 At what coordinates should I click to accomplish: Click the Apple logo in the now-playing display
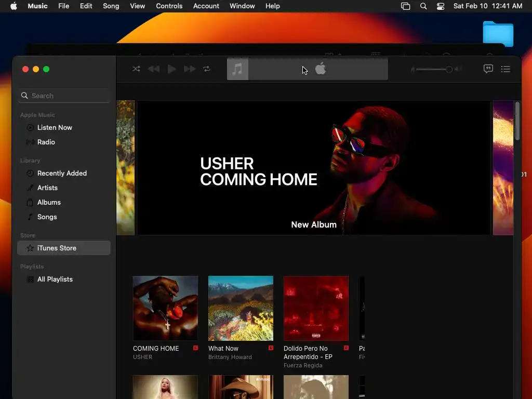321,69
